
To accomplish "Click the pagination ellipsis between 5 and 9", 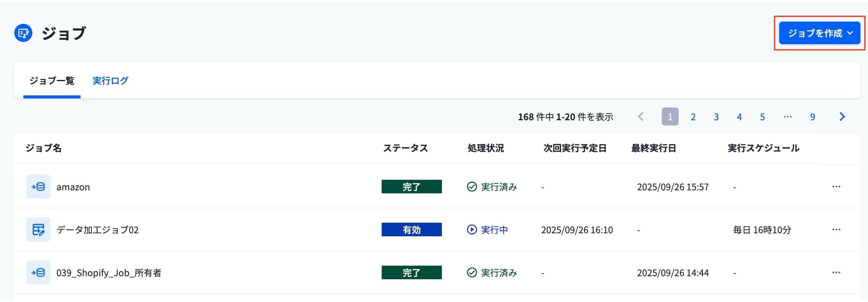I will tap(788, 117).
